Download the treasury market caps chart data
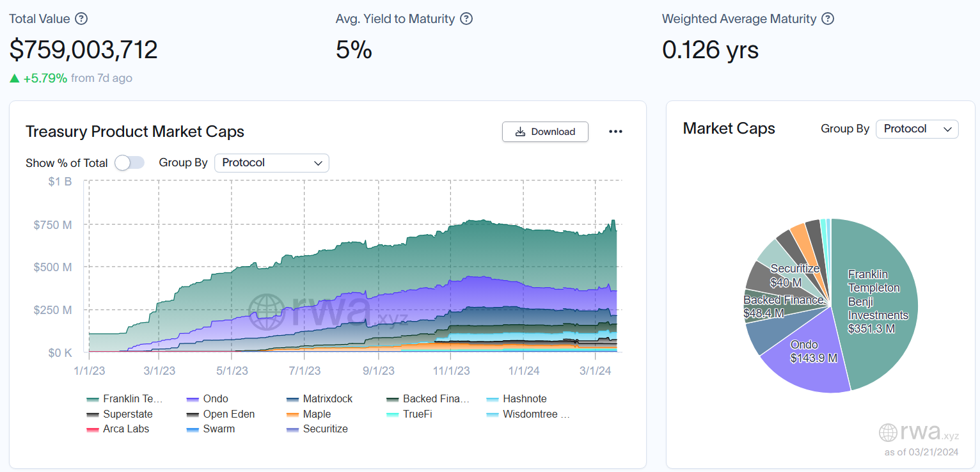 coord(545,132)
